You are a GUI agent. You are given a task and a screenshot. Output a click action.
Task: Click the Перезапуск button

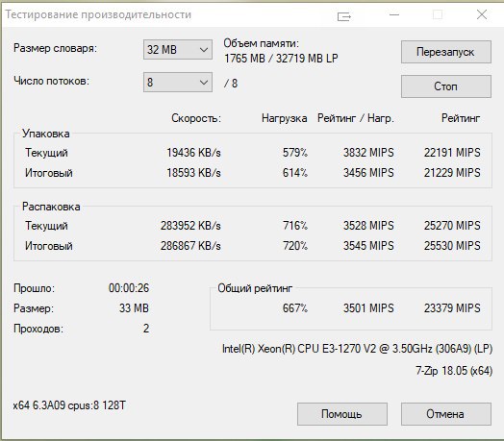click(446, 52)
